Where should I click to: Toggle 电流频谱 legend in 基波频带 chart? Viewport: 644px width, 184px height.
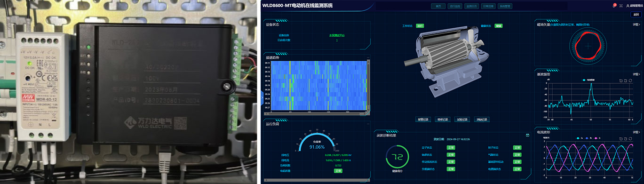(588, 80)
